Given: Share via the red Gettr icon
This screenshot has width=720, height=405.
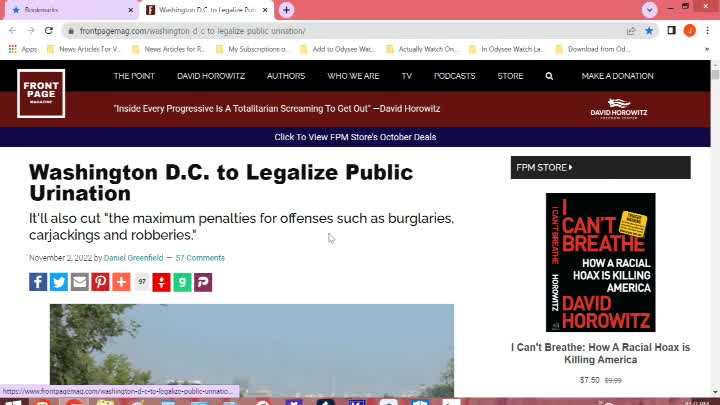Looking at the screenshot, I should point(161,282).
